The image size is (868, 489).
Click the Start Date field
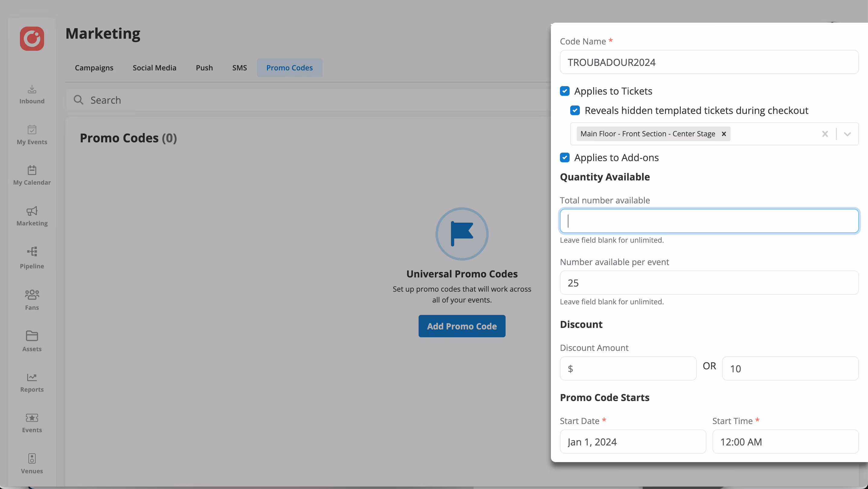click(632, 442)
